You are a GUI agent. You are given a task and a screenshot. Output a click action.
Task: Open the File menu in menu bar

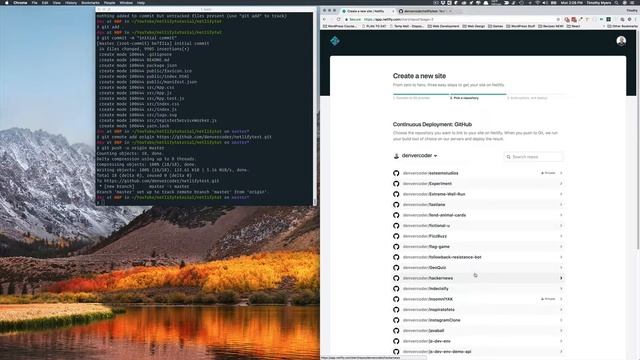(x=35, y=2)
